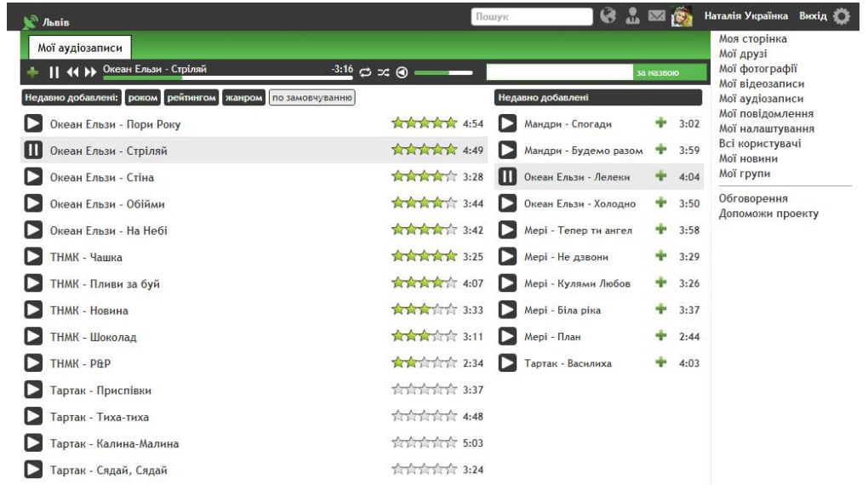The width and height of the screenshot is (868, 485).
Task: Pause playback in the player bar
Action: pyautogui.click(x=54, y=72)
